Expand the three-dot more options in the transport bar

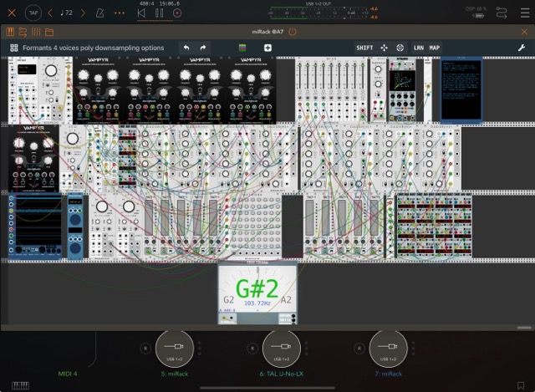(x=120, y=13)
